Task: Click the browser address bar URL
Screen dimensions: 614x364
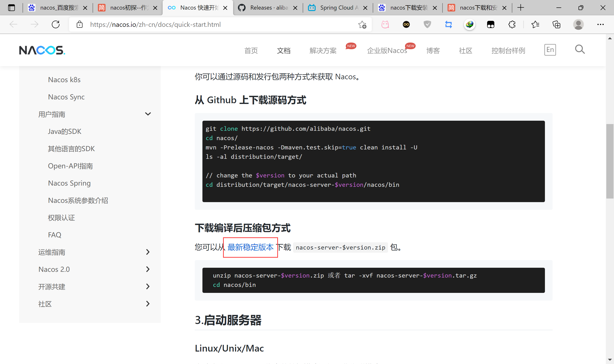Action: coord(155,24)
